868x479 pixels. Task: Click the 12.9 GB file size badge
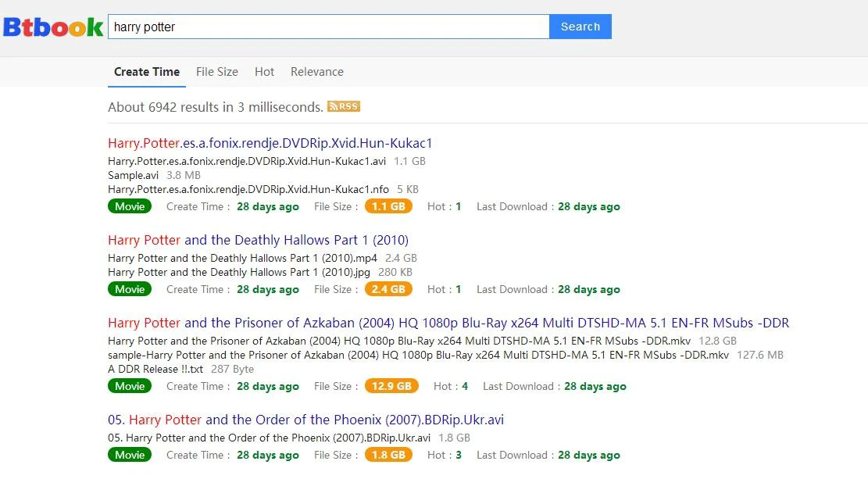tap(391, 386)
